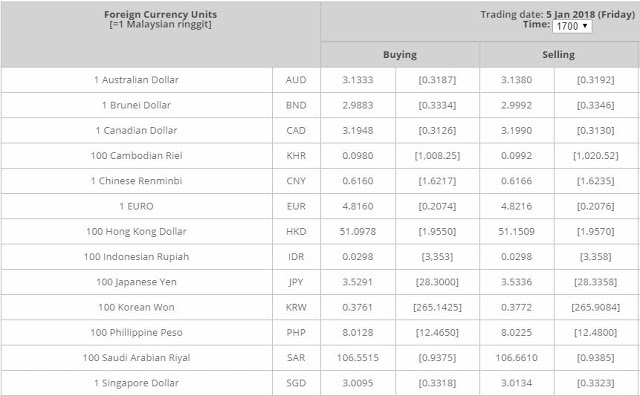Click the SGD buying rate 3.0095
Image resolution: width=640 pixels, height=396 pixels.
(358, 383)
